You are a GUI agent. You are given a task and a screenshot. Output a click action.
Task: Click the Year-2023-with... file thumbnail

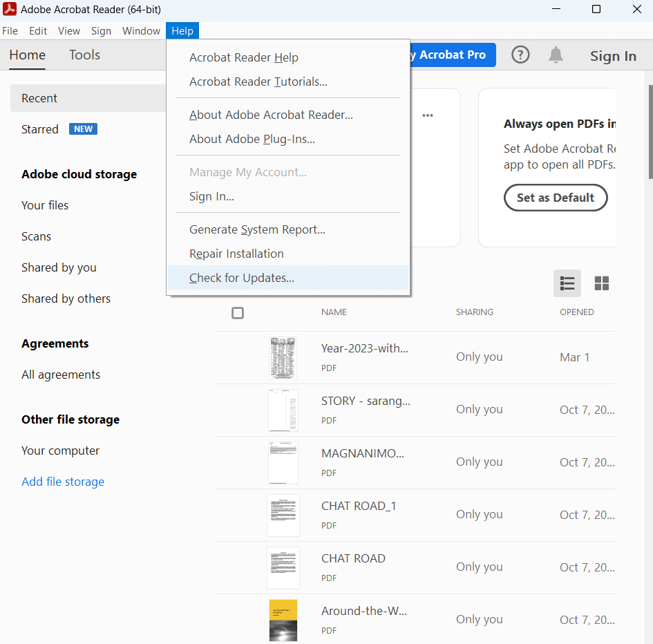[x=283, y=358]
